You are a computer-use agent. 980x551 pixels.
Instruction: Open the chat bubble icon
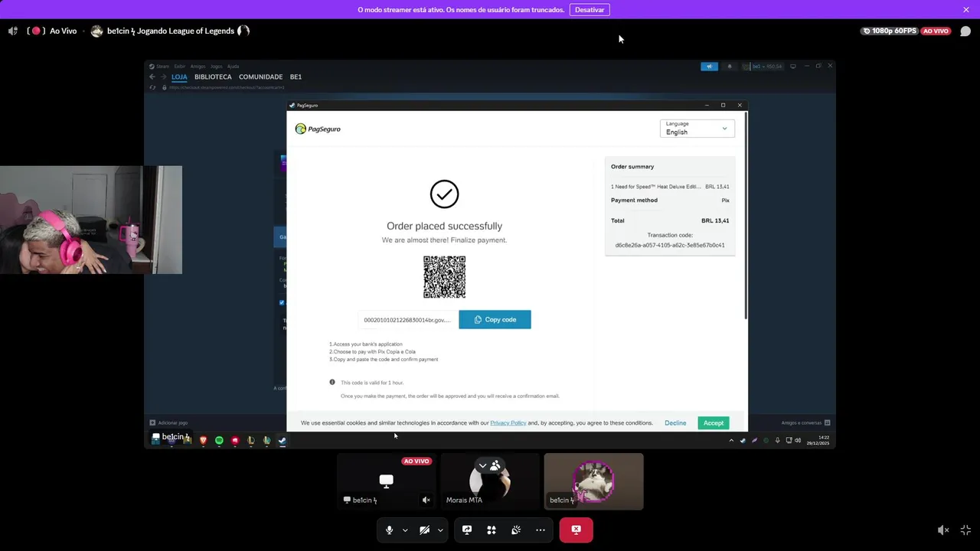pos(965,31)
